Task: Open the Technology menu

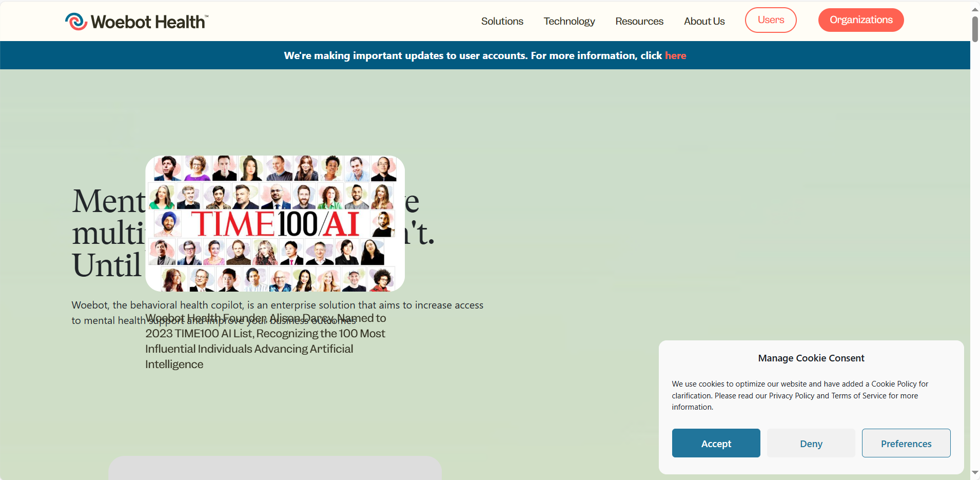Action: tap(569, 21)
